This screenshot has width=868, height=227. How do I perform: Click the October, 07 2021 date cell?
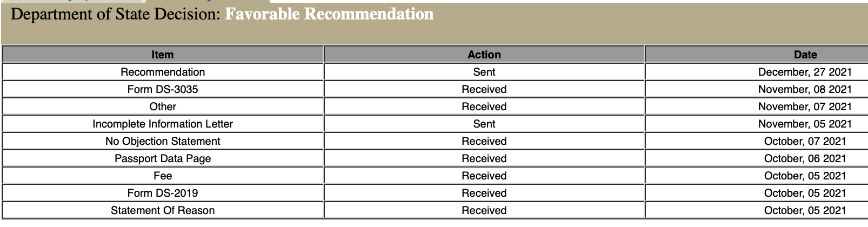[x=805, y=141]
